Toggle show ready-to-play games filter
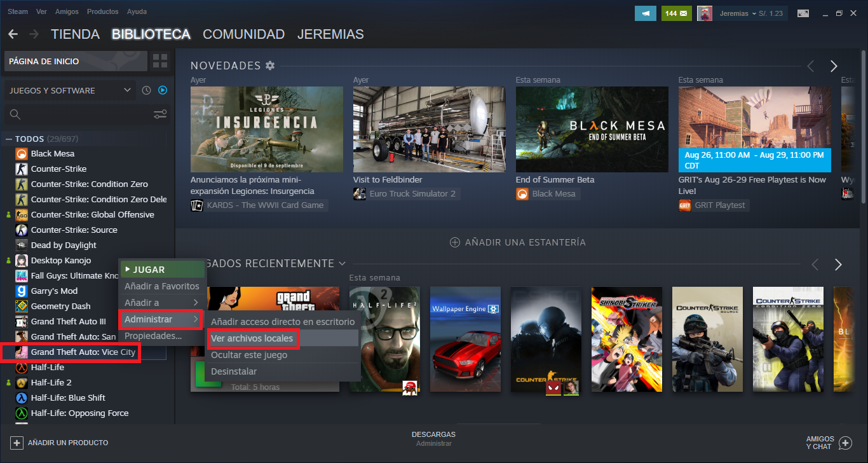The width and height of the screenshot is (868, 463). [163, 90]
